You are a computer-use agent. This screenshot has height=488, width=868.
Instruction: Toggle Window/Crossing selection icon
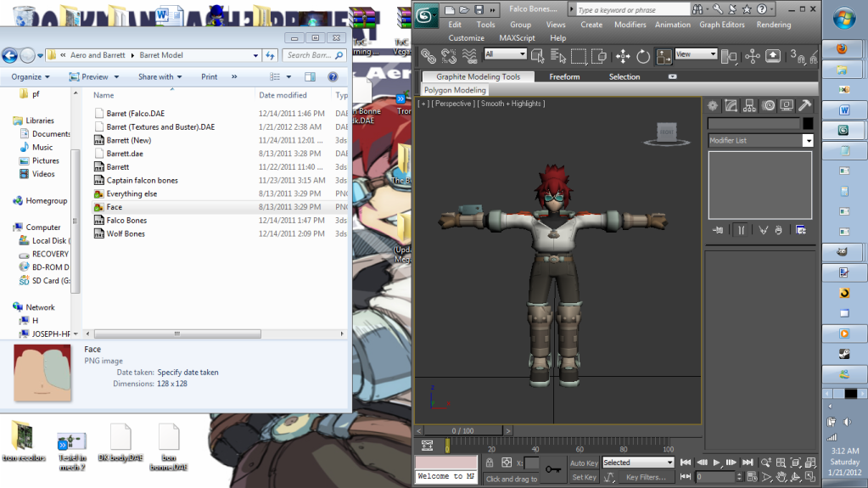point(599,56)
